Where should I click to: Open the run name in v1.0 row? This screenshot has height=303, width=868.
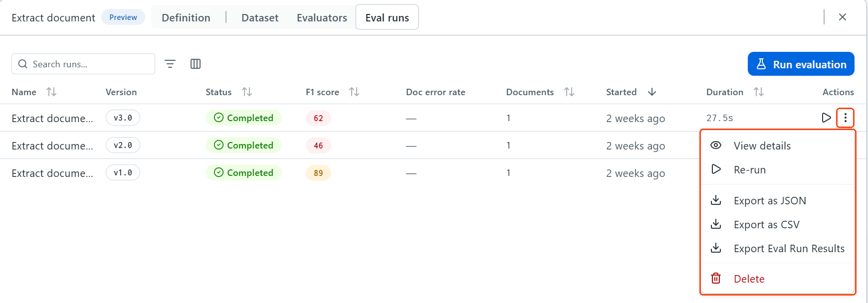(52, 173)
